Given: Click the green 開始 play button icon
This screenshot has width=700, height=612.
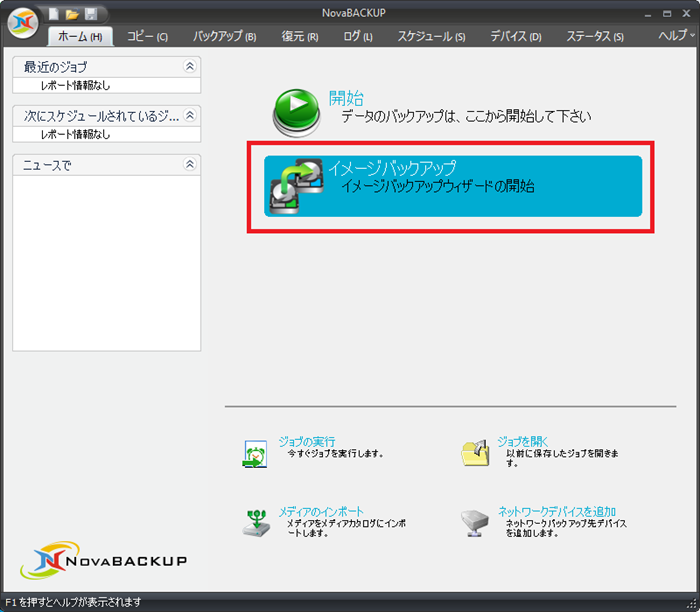Looking at the screenshot, I should coord(297,112).
